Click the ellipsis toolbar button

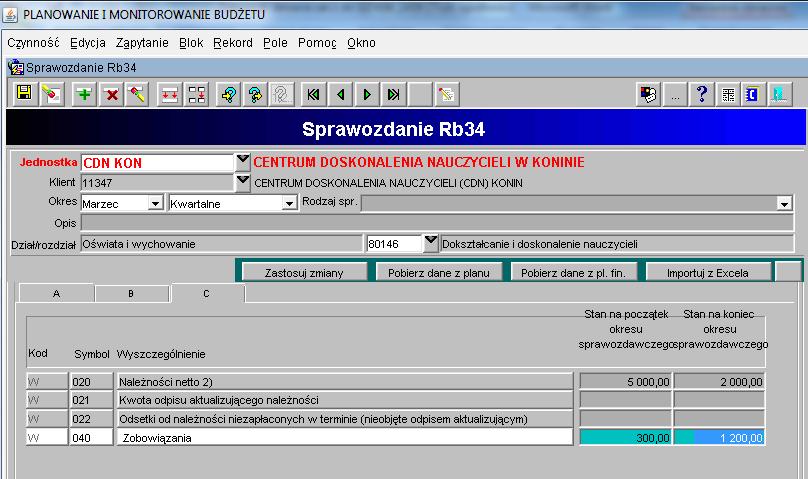pyautogui.click(x=675, y=94)
